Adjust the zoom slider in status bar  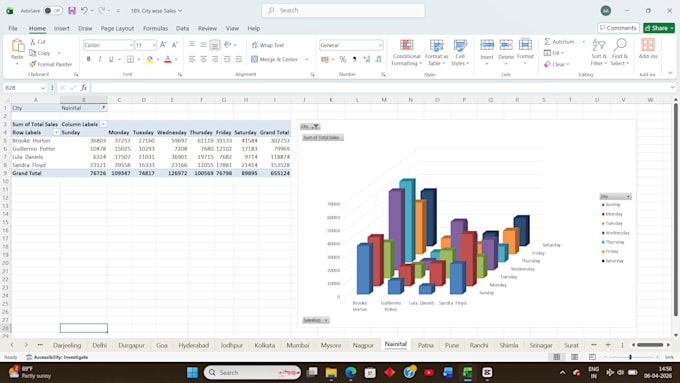point(631,357)
